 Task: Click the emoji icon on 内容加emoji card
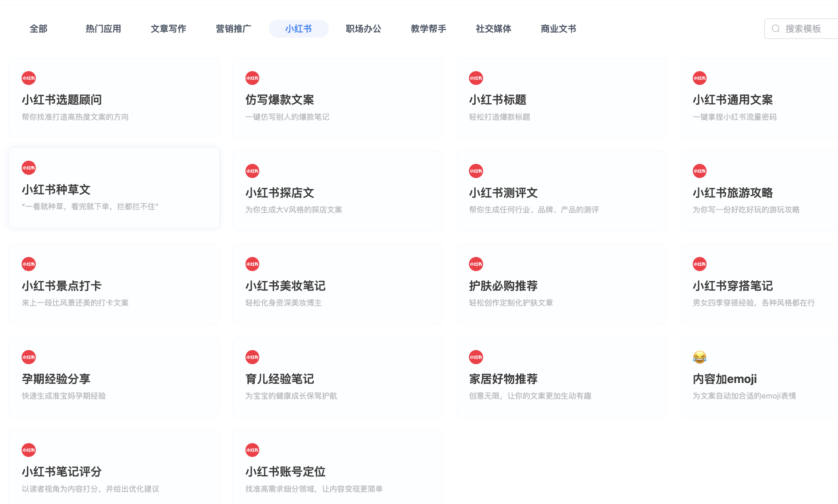[700, 357]
